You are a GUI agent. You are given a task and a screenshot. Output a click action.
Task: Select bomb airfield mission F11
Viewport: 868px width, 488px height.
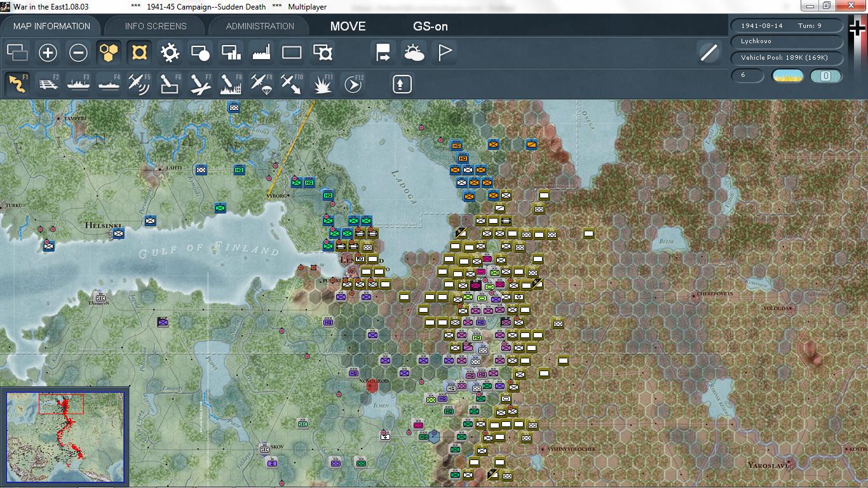(322, 83)
